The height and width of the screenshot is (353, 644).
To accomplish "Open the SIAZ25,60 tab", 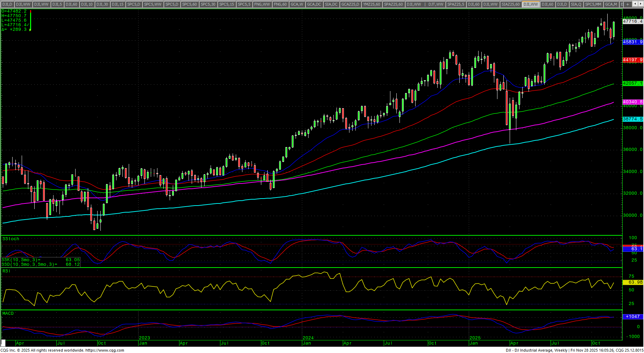I will point(510,4).
